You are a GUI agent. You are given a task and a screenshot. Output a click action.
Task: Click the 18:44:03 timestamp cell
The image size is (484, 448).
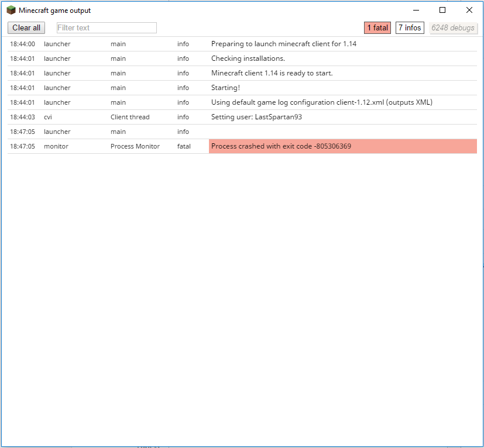click(x=23, y=117)
